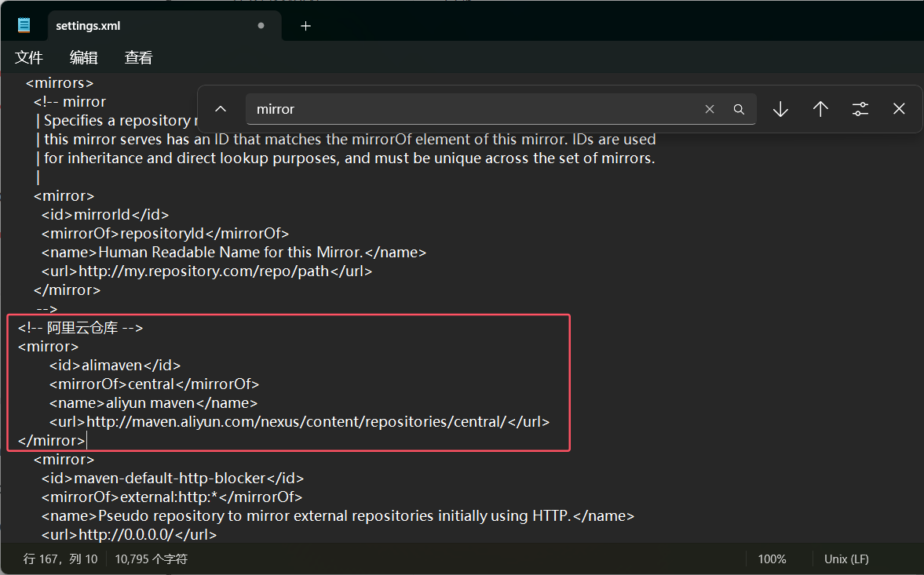
Task: Find previous match with up arrow
Action: click(x=820, y=109)
